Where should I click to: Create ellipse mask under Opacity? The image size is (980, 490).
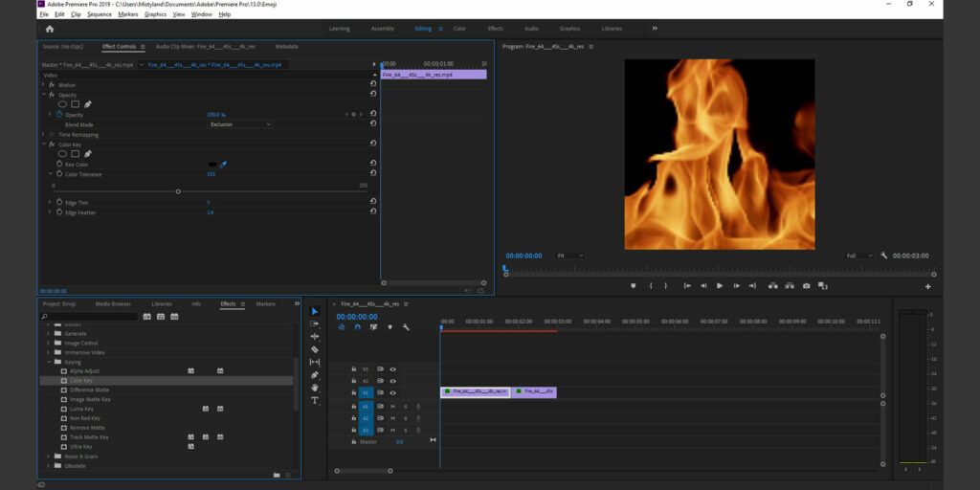click(62, 104)
